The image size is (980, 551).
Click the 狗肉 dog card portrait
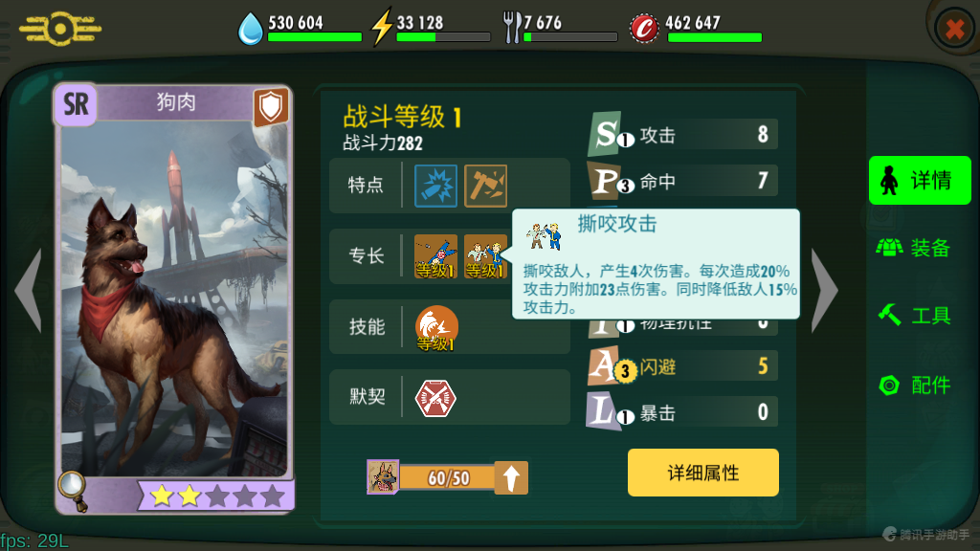click(174, 298)
